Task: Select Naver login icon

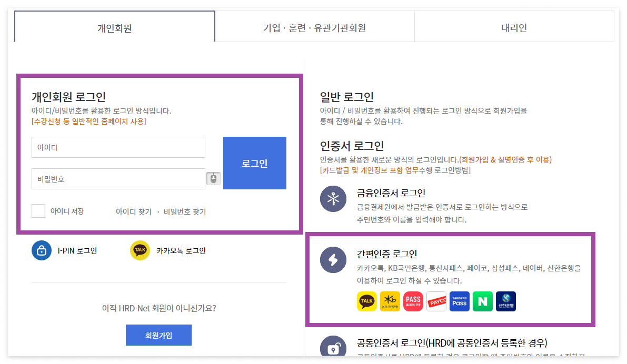Action: tap(483, 301)
